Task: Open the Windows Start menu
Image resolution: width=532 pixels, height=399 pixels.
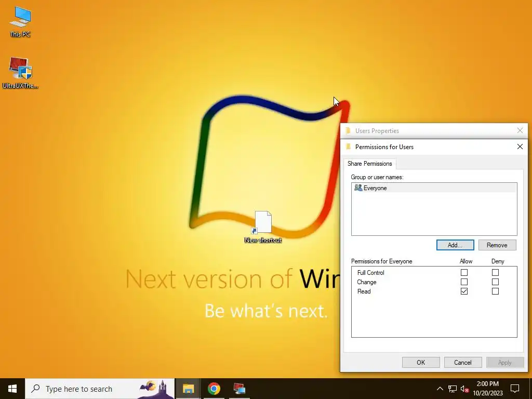Action: tap(12, 389)
